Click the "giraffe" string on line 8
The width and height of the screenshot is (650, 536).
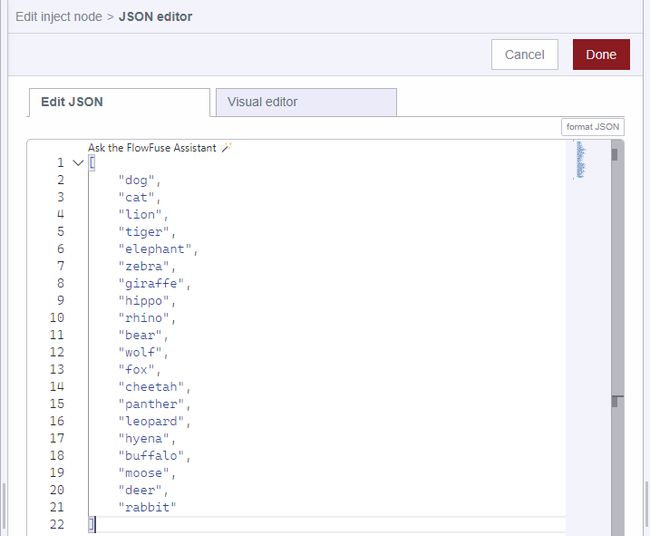point(151,284)
